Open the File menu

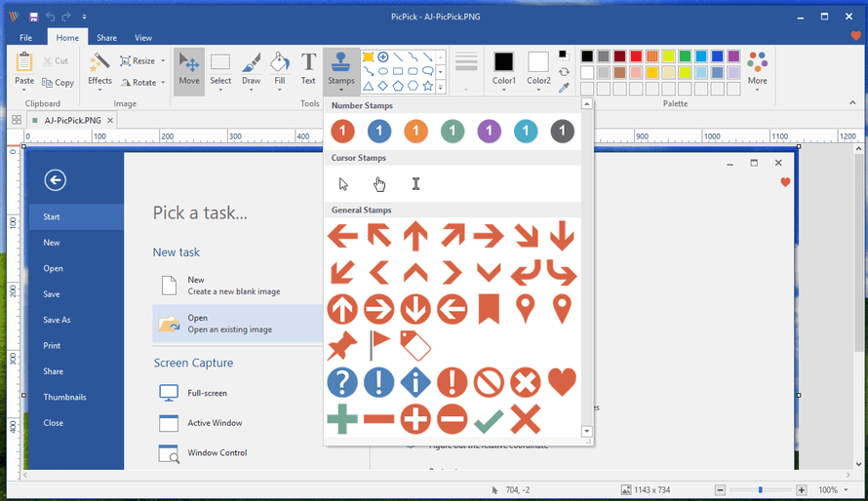[25, 38]
